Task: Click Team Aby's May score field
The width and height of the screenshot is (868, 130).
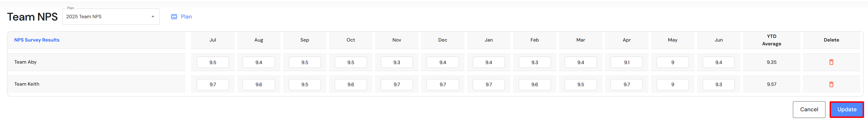Action: pyautogui.click(x=672, y=63)
